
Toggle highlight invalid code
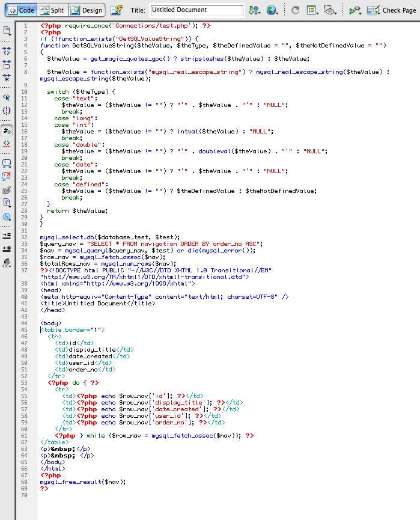pos(7,144)
